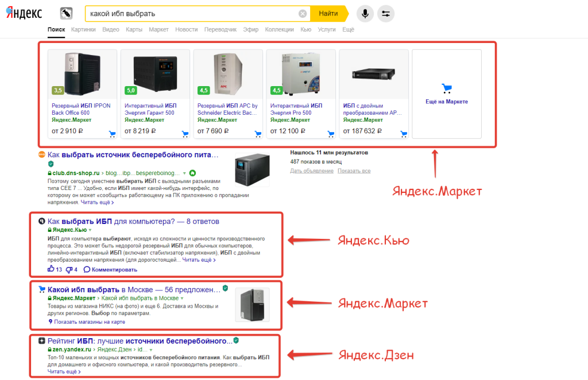Click the cart icon on the APC by Schneider card
Screen dimensions: 588x380
[258, 134]
